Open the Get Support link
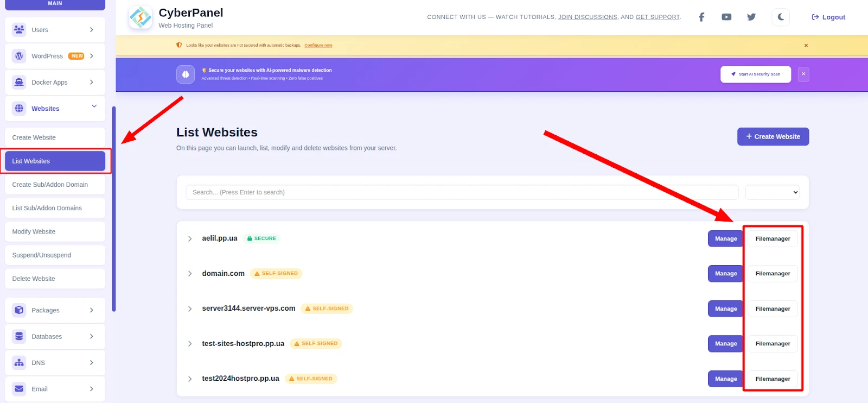The image size is (868, 403). click(658, 17)
